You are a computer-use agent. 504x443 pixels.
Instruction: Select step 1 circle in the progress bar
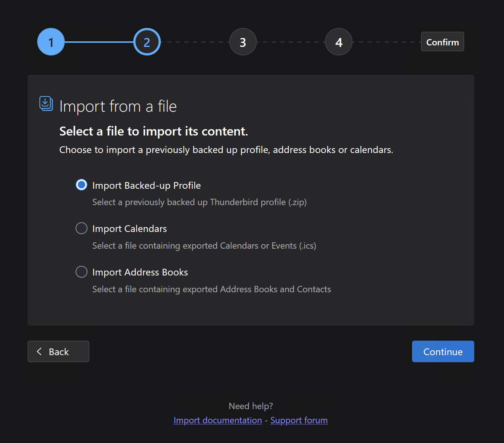pyautogui.click(x=51, y=42)
